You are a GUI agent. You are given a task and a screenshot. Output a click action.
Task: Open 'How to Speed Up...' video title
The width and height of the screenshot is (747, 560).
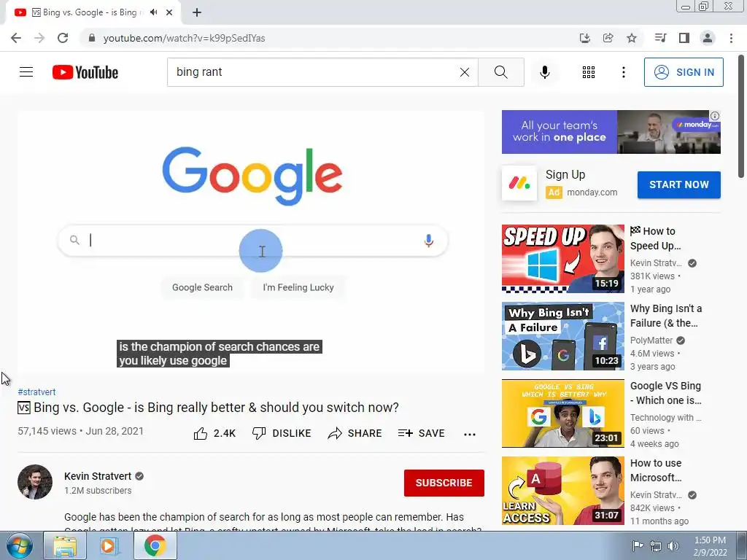coord(656,238)
